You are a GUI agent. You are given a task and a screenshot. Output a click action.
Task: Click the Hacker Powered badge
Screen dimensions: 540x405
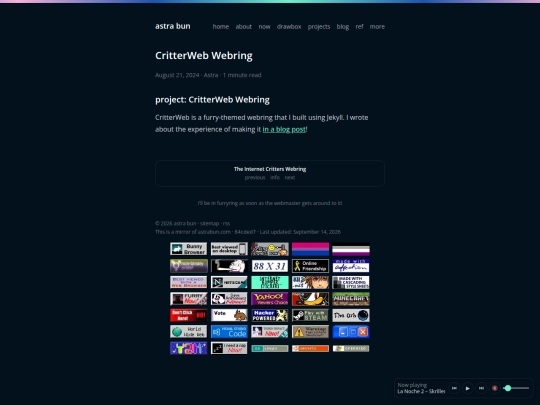click(270, 315)
